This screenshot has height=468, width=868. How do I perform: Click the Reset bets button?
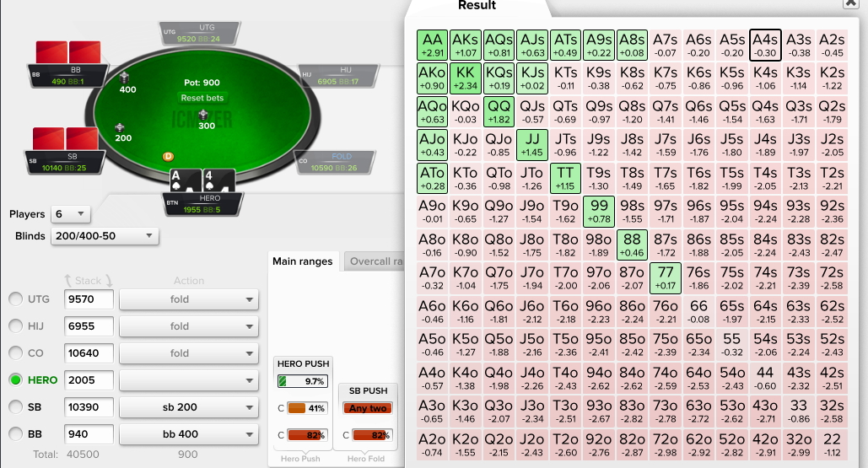[x=202, y=98]
